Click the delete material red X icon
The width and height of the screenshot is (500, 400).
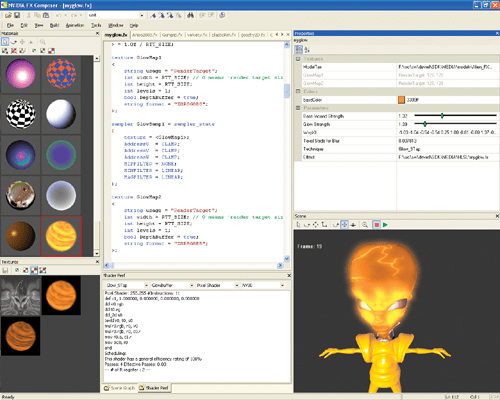click(14, 51)
